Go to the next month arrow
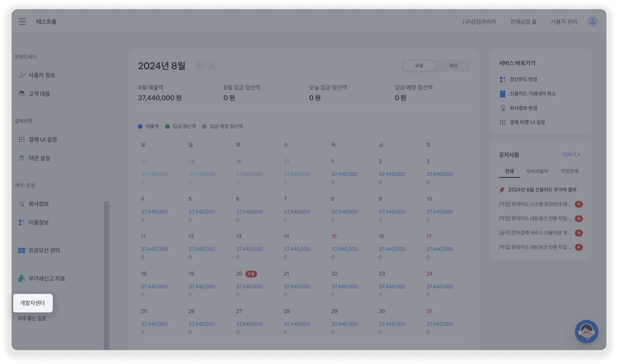 (212, 66)
